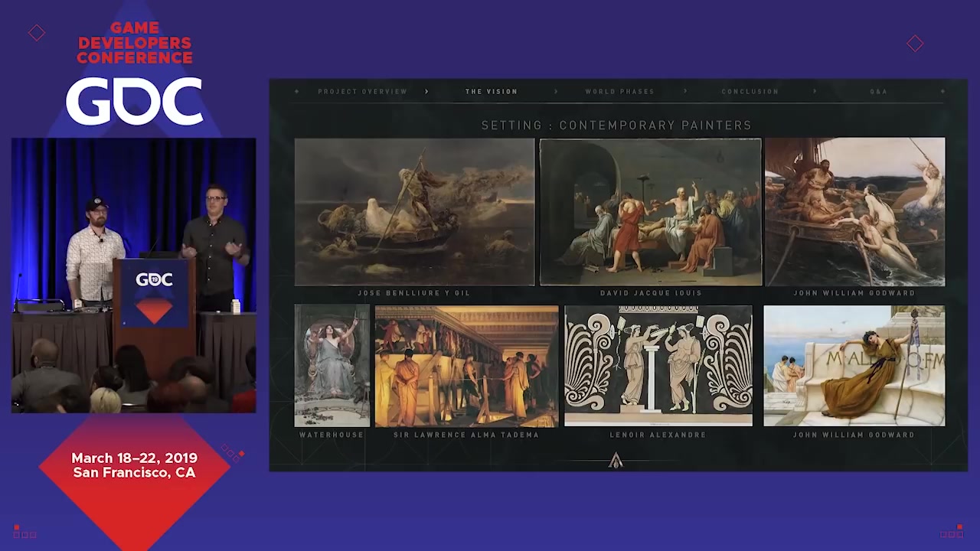Click the speaker camera video feed
980x551 pixels.
pos(134,275)
